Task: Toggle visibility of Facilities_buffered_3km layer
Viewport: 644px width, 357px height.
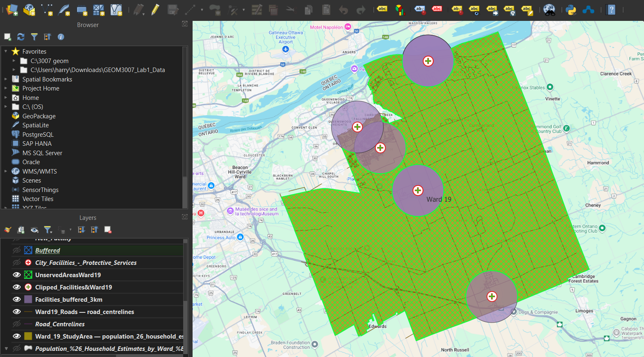Action: pyautogui.click(x=17, y=299)
